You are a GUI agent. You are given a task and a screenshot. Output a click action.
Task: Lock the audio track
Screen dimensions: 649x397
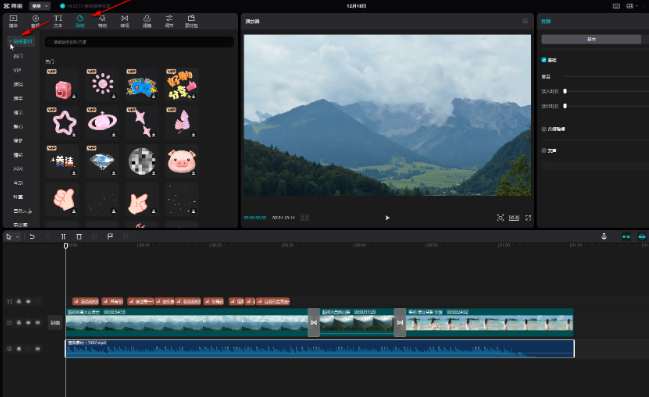[x=19, y=349]
